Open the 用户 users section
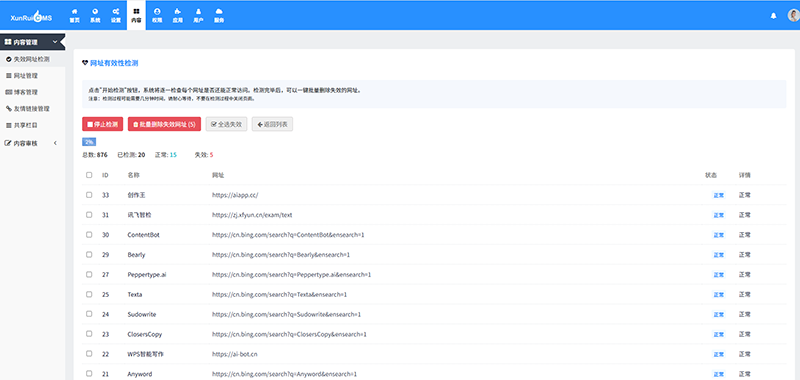Viewport: 800px width, 380px height. click(x=198, y=15)
